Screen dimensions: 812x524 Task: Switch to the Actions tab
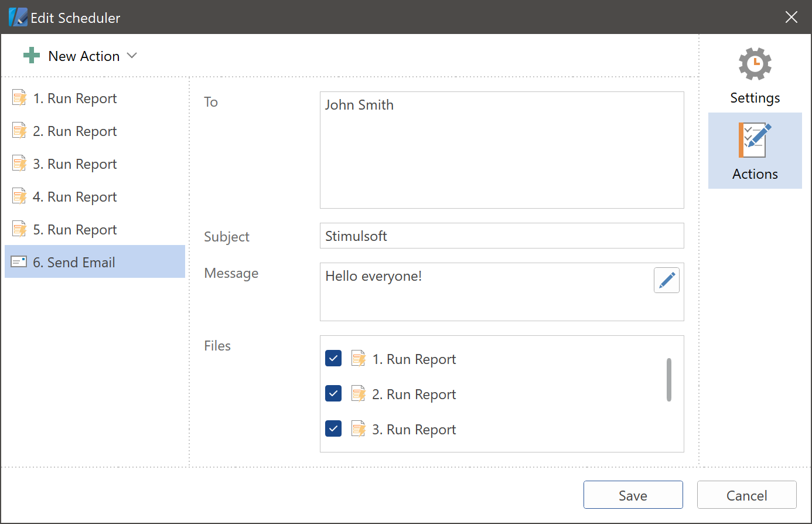[755, 151]
